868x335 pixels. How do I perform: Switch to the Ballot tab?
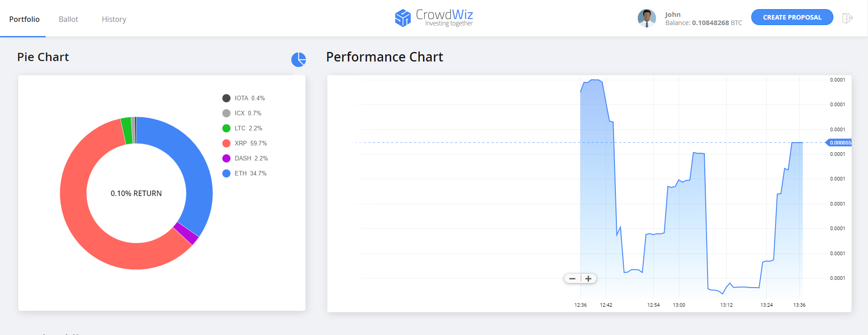pyautogui.click(x=68, y=19)
